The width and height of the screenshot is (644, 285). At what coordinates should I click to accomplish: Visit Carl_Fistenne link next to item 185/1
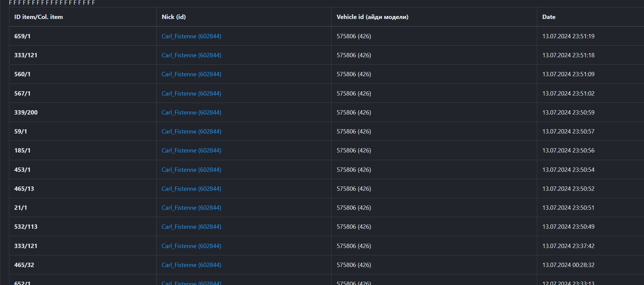pos(191,150)
